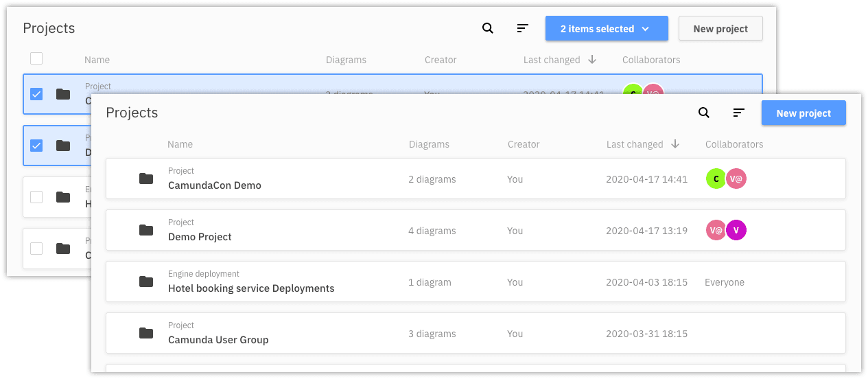Sort by Name column in front window
Viewport: 868px width, 379px height.
[180, 144]
